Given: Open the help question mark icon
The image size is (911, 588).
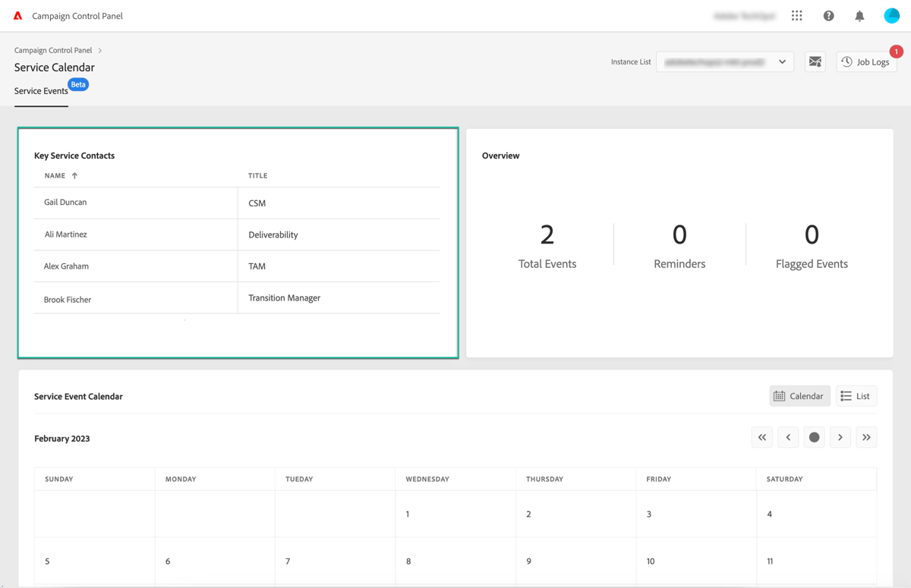Looking at the screenshot, I should click(x=828, y=15).
